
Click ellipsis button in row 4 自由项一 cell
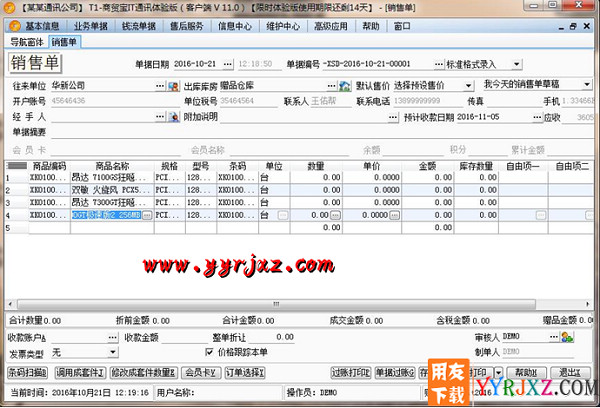click(541, 215)
